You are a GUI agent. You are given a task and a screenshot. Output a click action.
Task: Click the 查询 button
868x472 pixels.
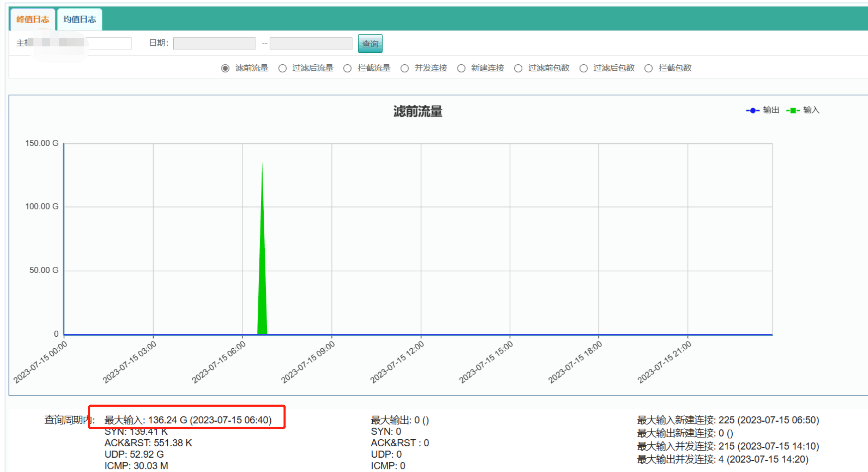370,44
